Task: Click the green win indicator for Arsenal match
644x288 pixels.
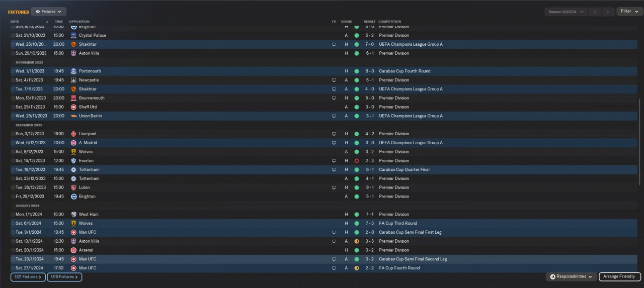Action: click(356, 250)
